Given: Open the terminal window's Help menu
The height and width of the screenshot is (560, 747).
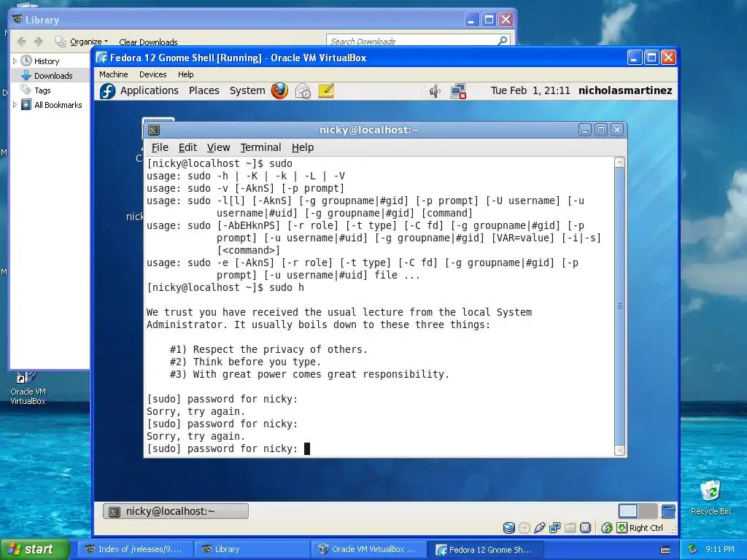Looking at the screenshot, I should pos(303,147).
